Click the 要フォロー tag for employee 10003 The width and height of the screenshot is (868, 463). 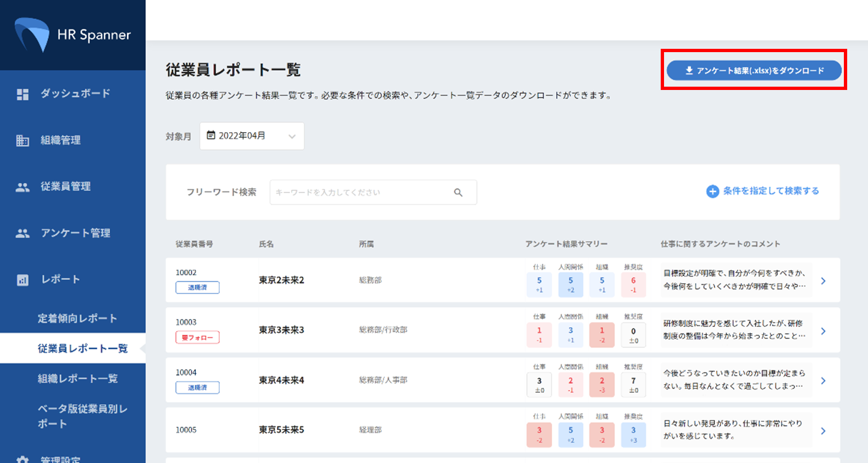[x=197, y=337]
